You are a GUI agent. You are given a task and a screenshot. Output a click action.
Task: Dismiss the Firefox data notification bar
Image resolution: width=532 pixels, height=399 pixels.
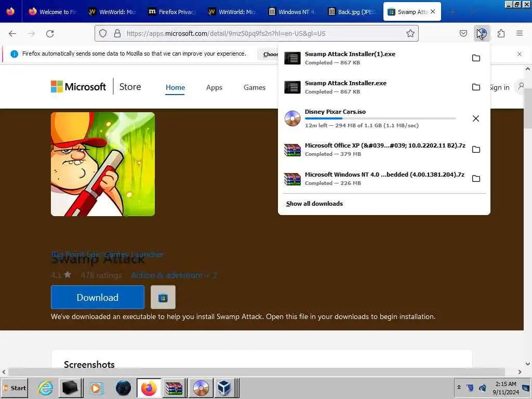(x=520, y=54)
